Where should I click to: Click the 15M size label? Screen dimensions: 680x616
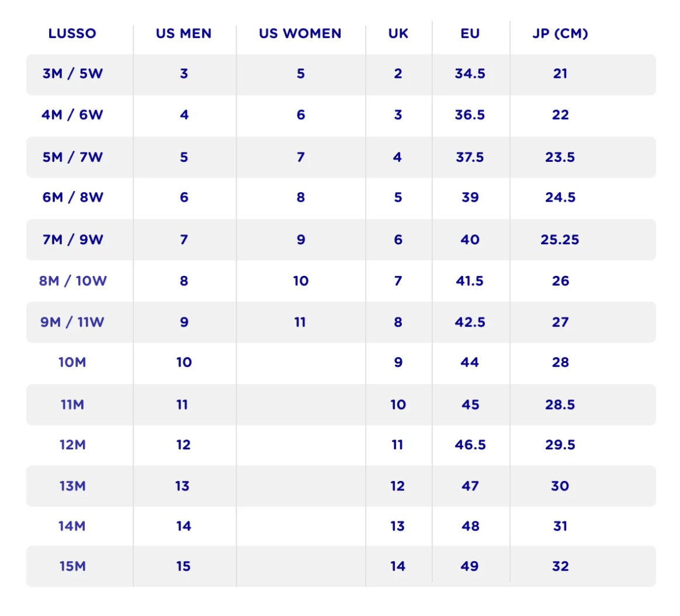tap(72, 566)
